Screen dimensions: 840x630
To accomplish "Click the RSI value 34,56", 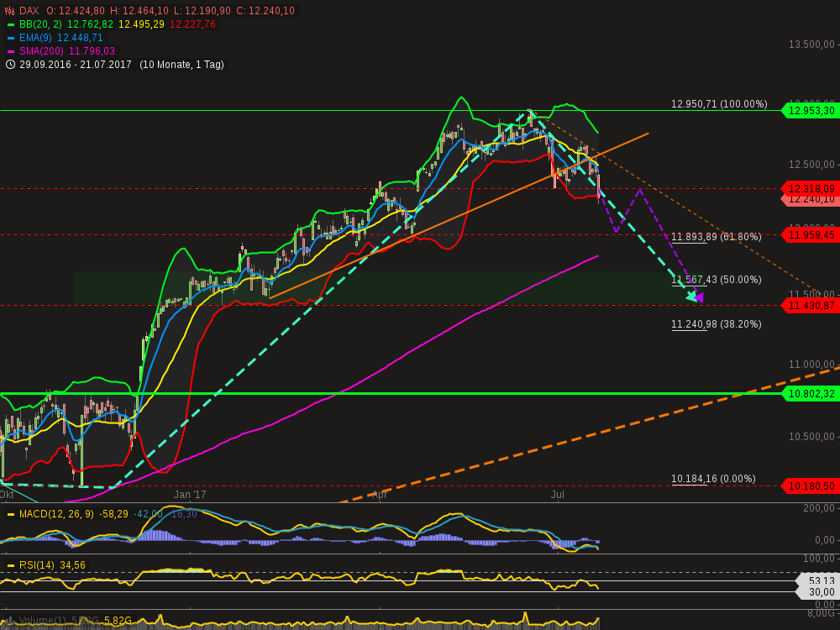I will [72, 565].
